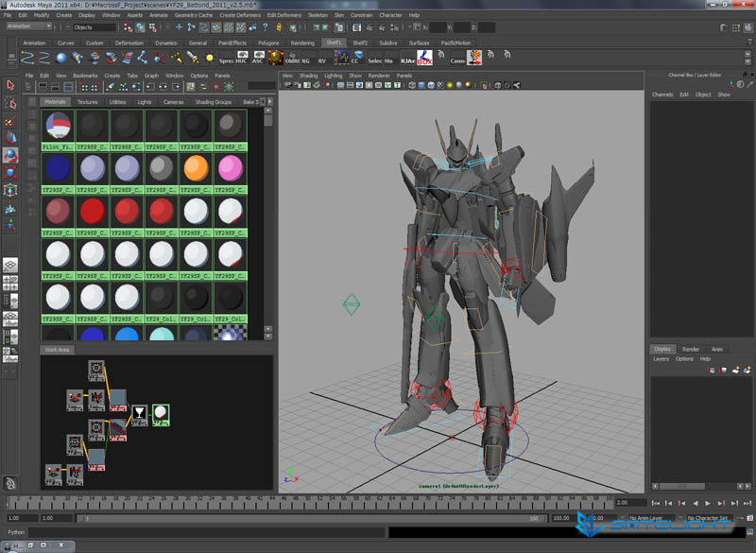Open the Animation menu set dropdown
The height and width of the screenshot is (553, 756).
pyautogui.click(x=29, y=26)
